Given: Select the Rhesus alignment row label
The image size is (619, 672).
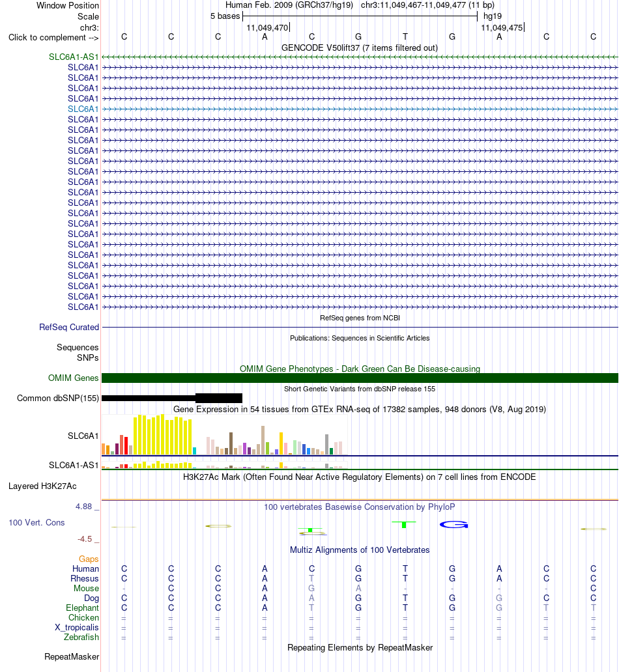Looking at the screenshot, I should 85,579.
